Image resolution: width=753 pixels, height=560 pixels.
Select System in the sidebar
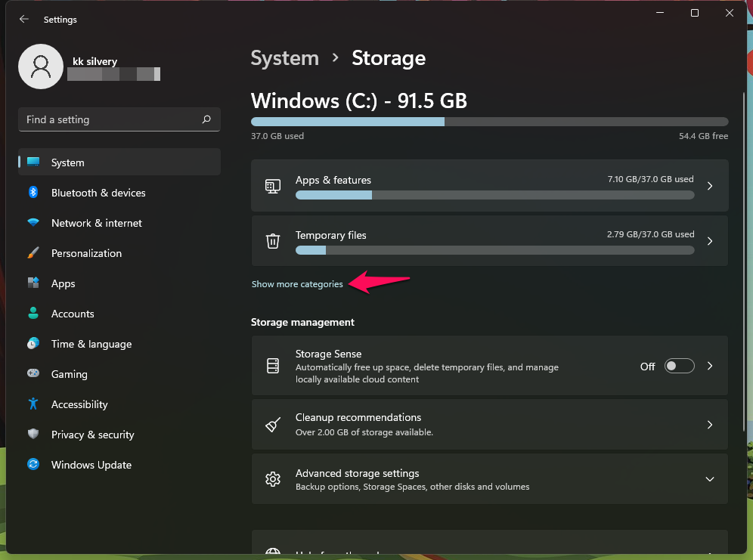pyautogui.click(x=119, y=162)
